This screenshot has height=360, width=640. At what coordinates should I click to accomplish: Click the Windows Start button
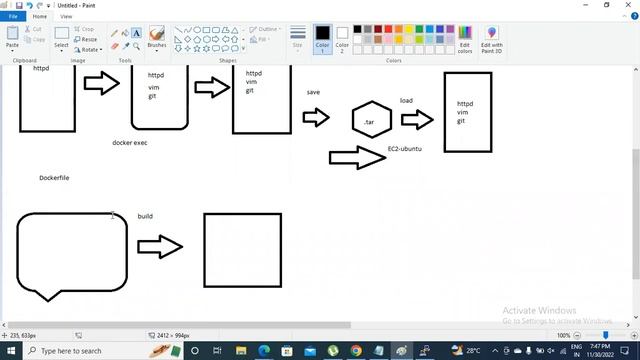[x=11, y=351]
